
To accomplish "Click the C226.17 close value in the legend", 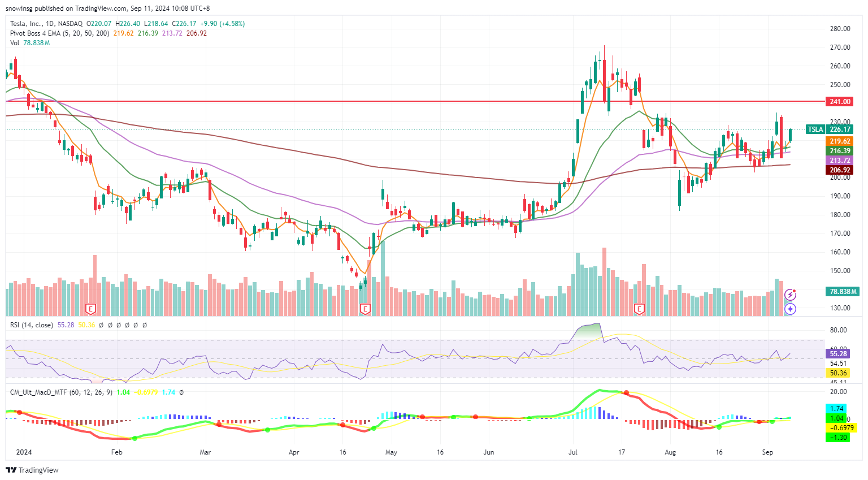I will [184, 24].
